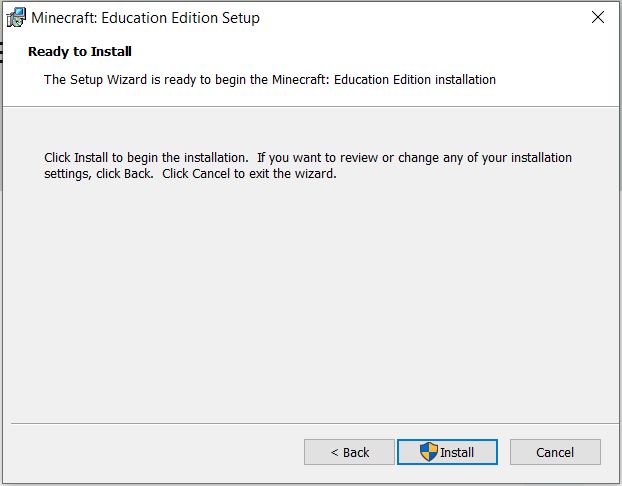Click the 'Setup Wizard is ready' subtitle text

(270, 80)
